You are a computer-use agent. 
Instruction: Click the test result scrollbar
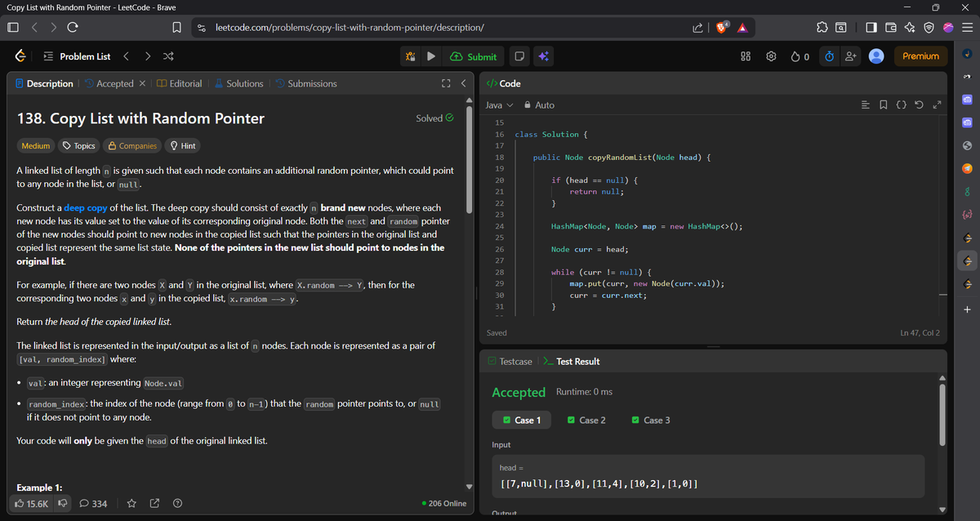(941, 413)
